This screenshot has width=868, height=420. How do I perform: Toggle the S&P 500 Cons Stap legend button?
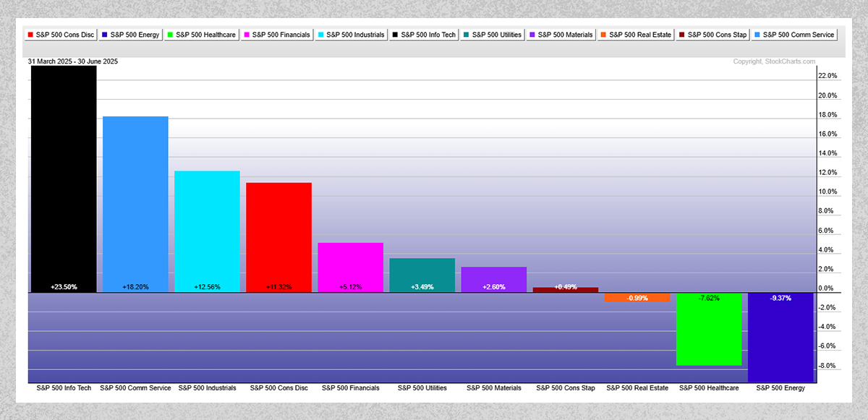point(713,35)
